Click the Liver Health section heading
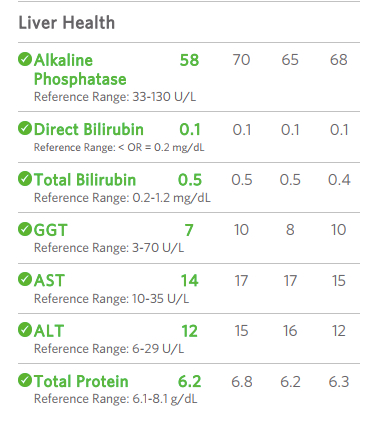 67,23
